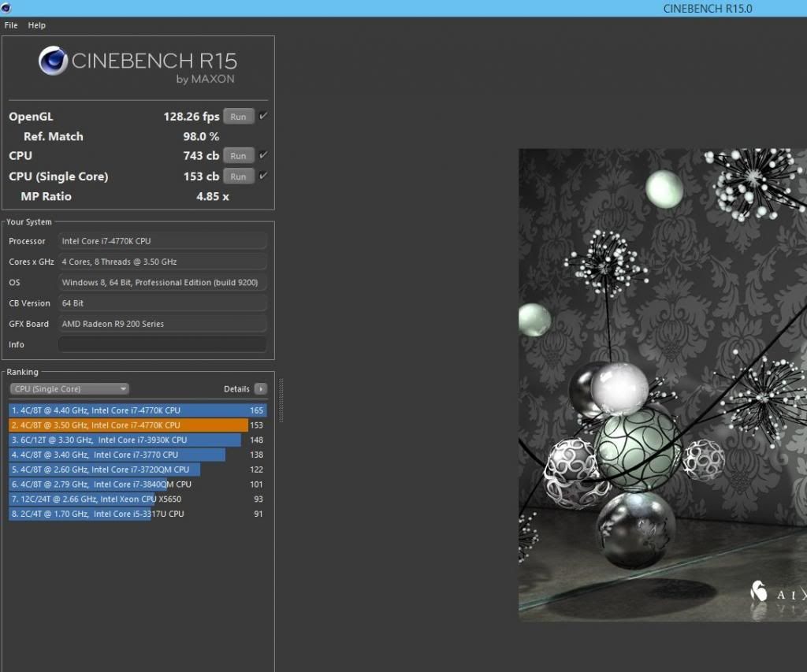Open the File menu
Image resolution: width=807 pixels, height=672 pixels.
tap(11, 25)
